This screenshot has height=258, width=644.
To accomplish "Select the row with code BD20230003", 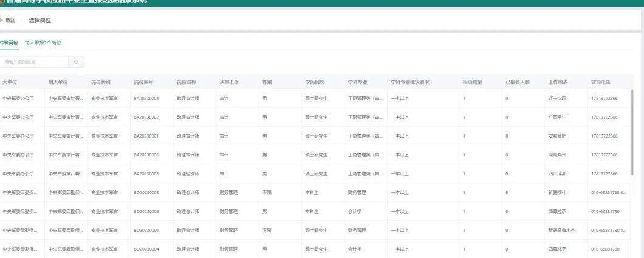I will 146,192.
